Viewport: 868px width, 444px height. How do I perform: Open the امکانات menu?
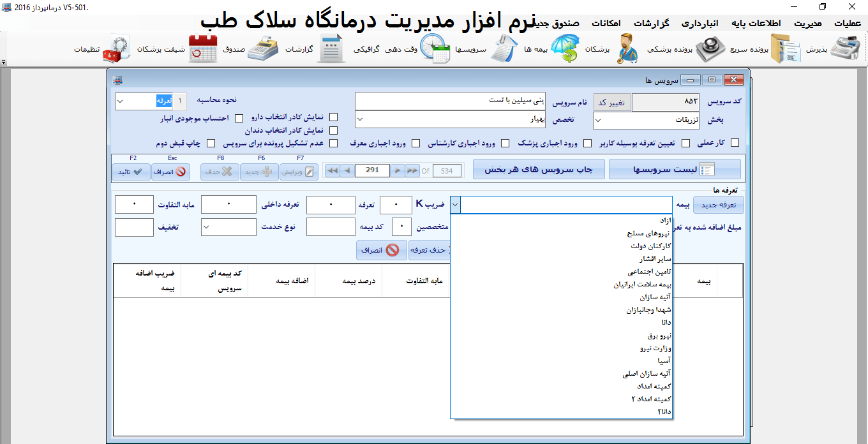point(605,24)
